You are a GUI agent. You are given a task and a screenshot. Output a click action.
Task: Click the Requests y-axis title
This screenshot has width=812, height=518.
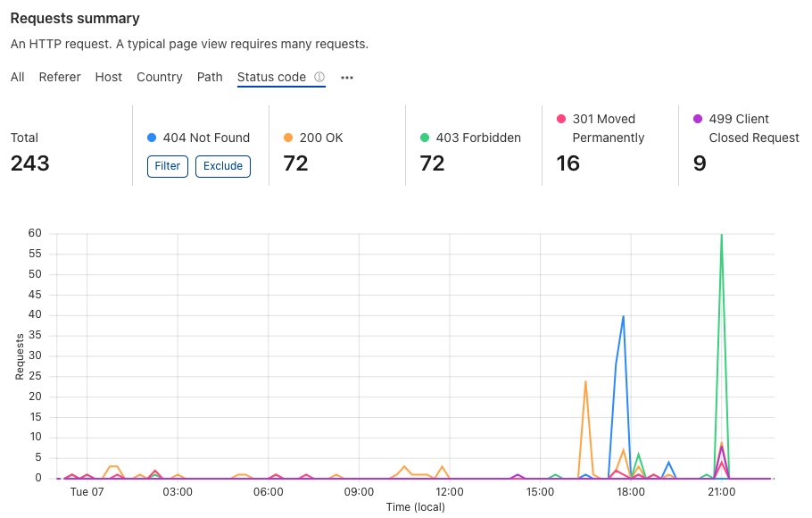pos(20,356)
